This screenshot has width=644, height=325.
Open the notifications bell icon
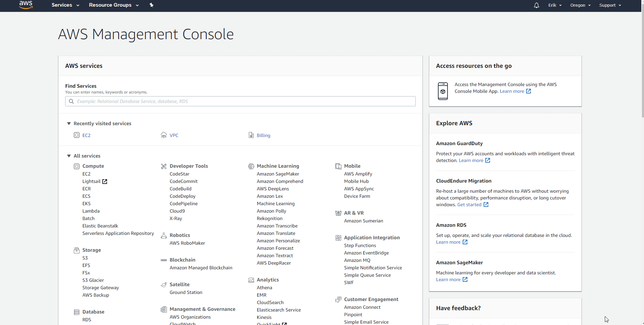(536, 5)
